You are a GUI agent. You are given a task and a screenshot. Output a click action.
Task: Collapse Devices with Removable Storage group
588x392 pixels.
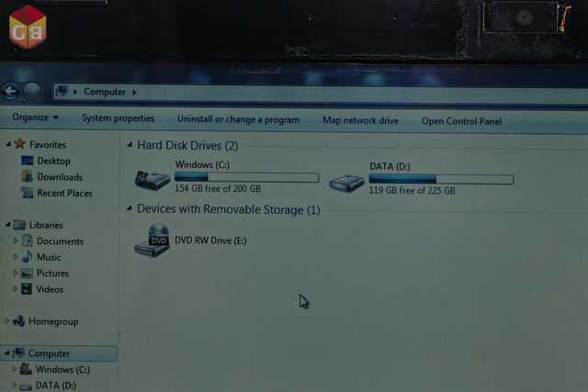130,208
